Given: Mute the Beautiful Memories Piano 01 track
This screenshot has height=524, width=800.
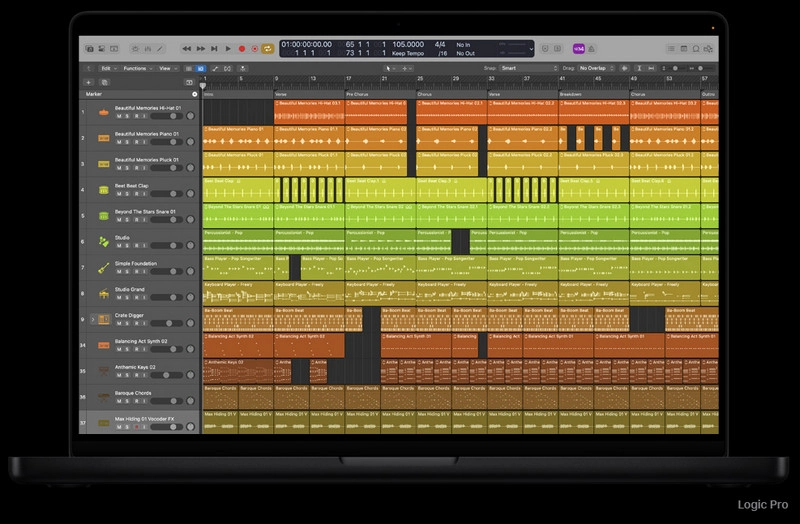Looking at the screenshot, I should [117, 143].
